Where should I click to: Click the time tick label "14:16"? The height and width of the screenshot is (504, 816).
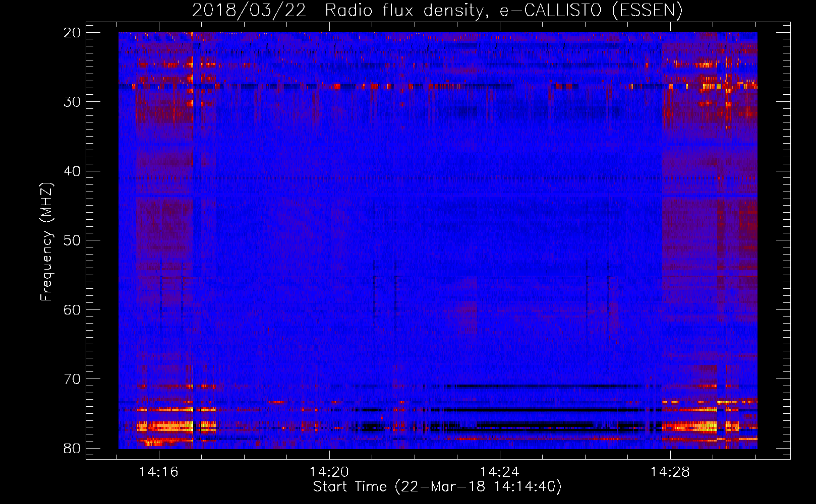159,472
